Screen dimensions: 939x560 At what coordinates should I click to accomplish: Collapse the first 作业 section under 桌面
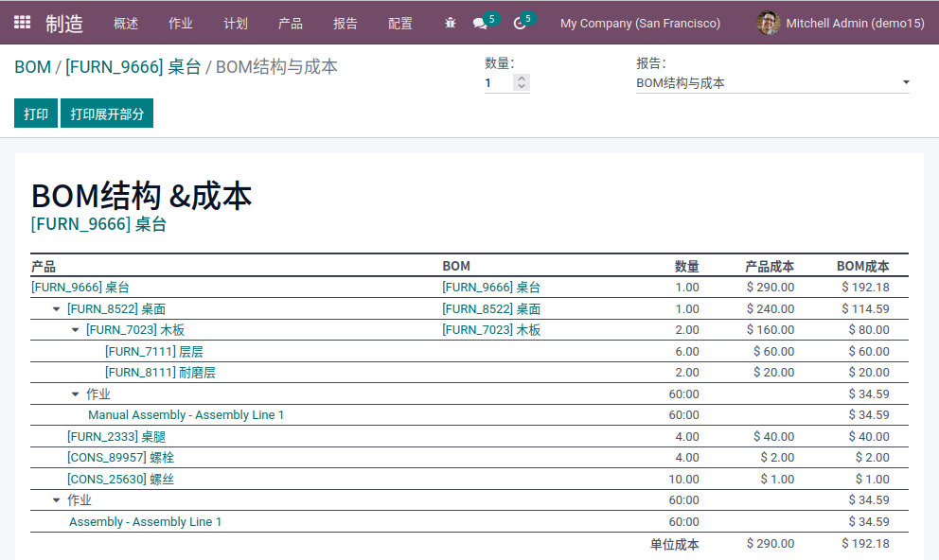pyautogui.click(x=76, y=394)
